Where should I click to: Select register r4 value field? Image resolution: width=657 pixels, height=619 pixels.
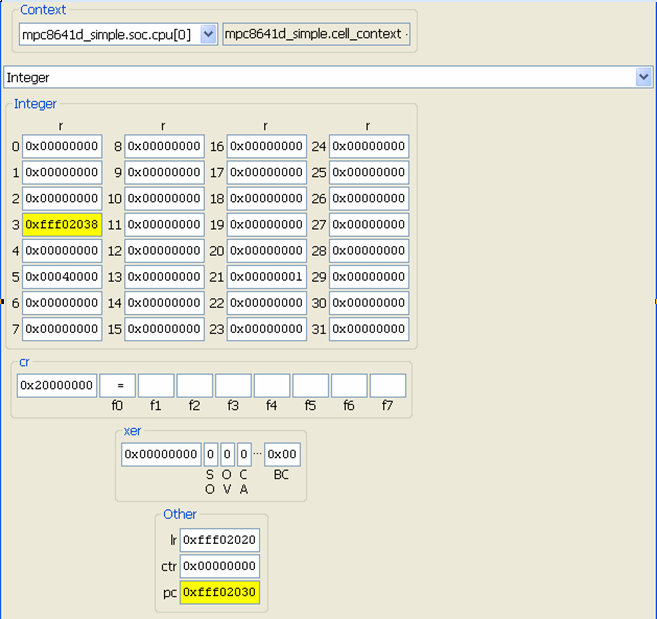[x=62, y=251]
